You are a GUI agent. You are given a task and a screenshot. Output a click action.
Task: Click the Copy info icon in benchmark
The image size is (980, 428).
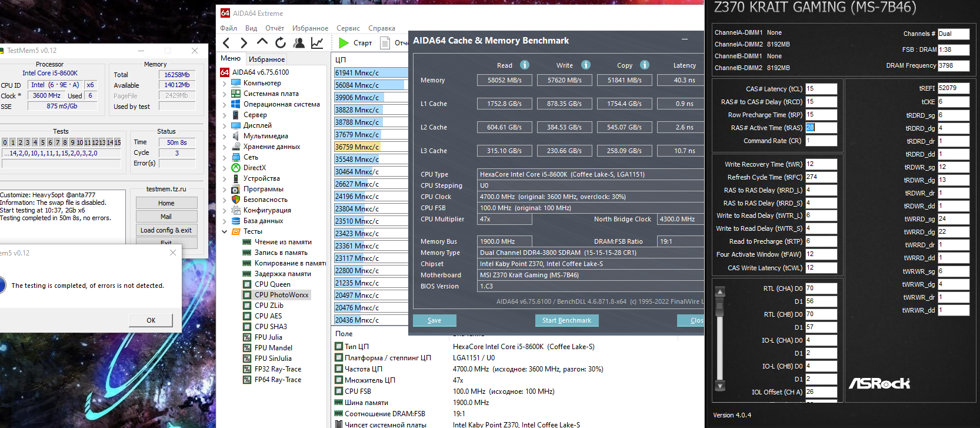[645, 65]
